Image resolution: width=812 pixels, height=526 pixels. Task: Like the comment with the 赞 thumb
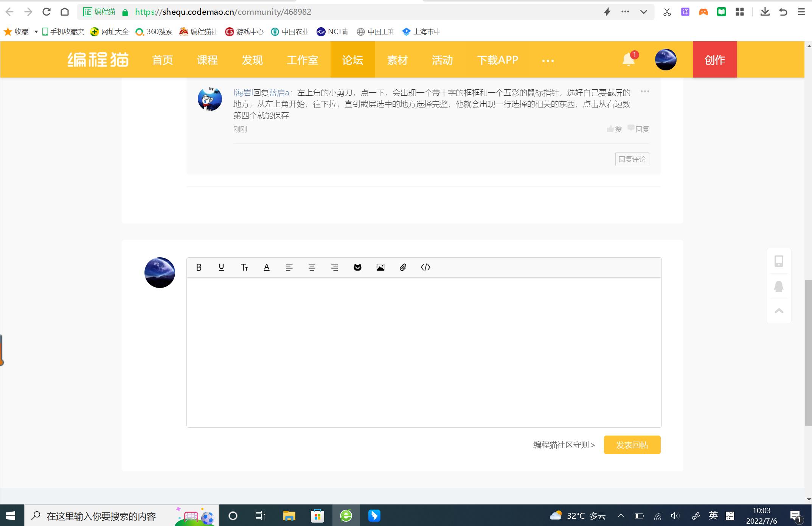point(614,129)
